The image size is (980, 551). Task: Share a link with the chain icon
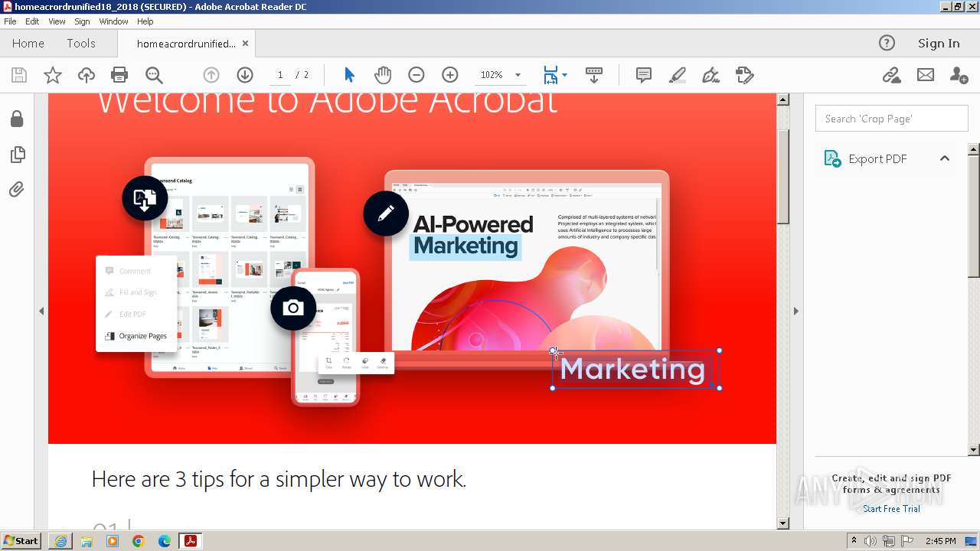(891, 75)
